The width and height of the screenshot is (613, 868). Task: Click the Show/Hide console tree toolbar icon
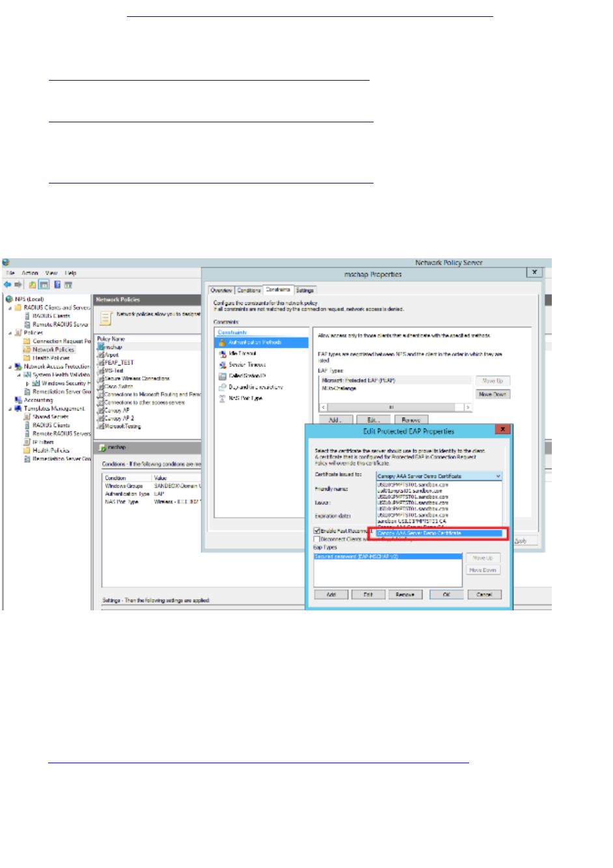(44, 284)
